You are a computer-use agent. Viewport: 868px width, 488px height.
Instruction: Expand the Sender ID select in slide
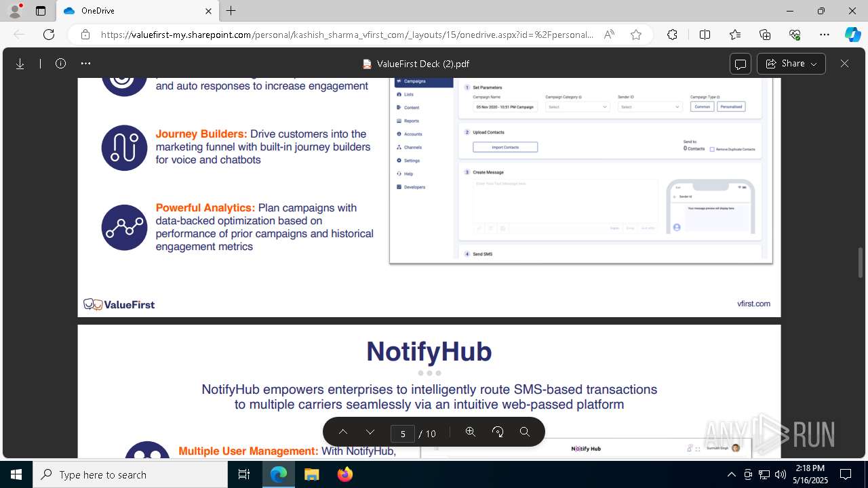click(x=650, y=107)
